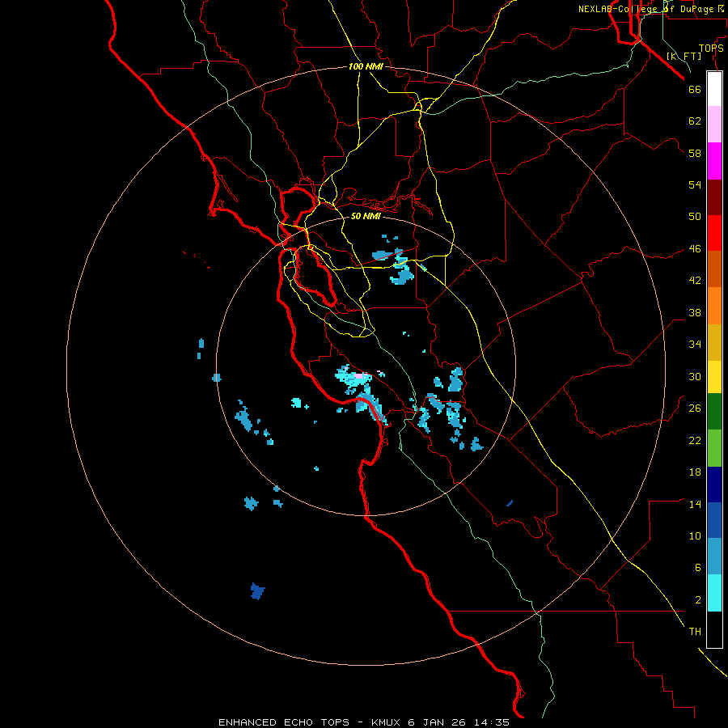The width and height of the screenshot is (728, 728).
Task: Click the gold legend swatch
Action: (x=714, y=342)
